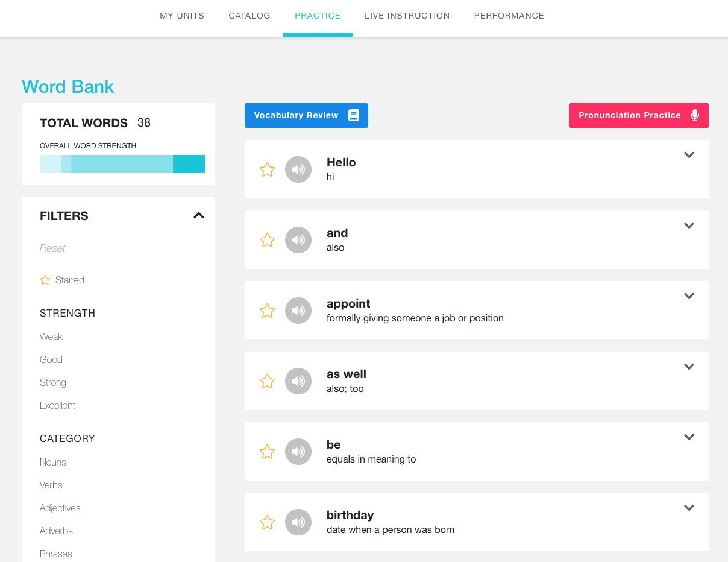Screen dimensions: 728x562
Task: Start Vocabulary Review
Action: click(x=306, y=115)
